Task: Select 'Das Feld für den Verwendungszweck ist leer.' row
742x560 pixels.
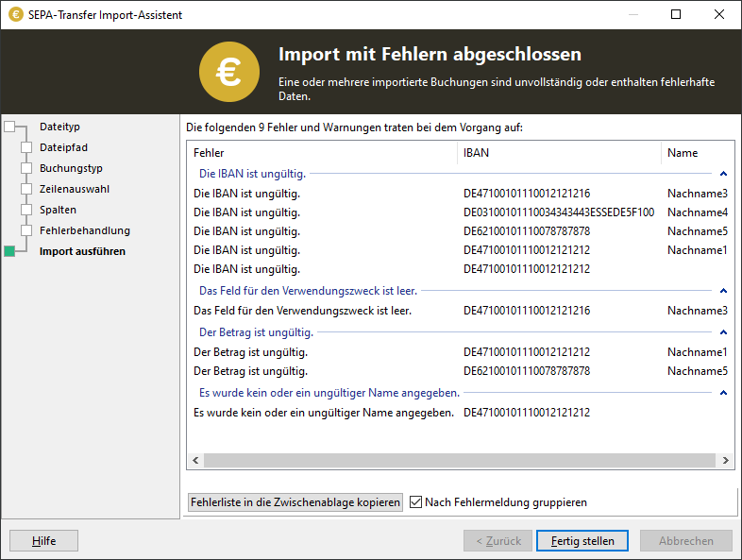Action: point(461,311)
